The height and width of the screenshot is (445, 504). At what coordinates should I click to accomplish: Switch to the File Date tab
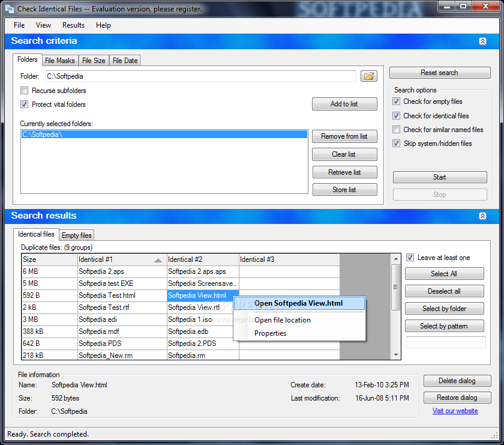(125, 61)
